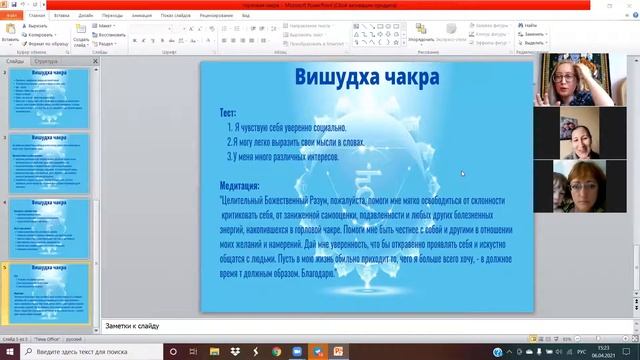Open Zoom app from the taskbar

pos(297,351)
